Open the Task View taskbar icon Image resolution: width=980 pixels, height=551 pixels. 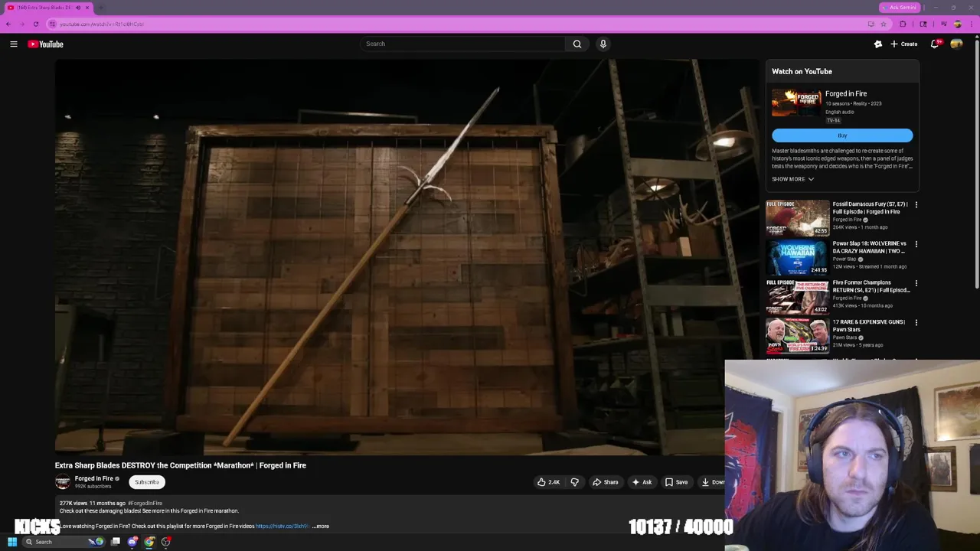(116, 542)
